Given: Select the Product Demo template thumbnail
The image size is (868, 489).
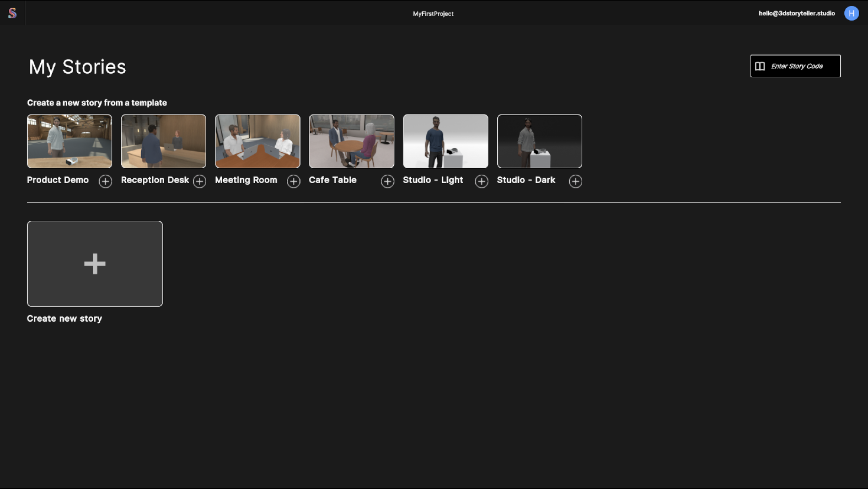Looking at the screenshot, I should pyautogui.click(x=69, y=141).
